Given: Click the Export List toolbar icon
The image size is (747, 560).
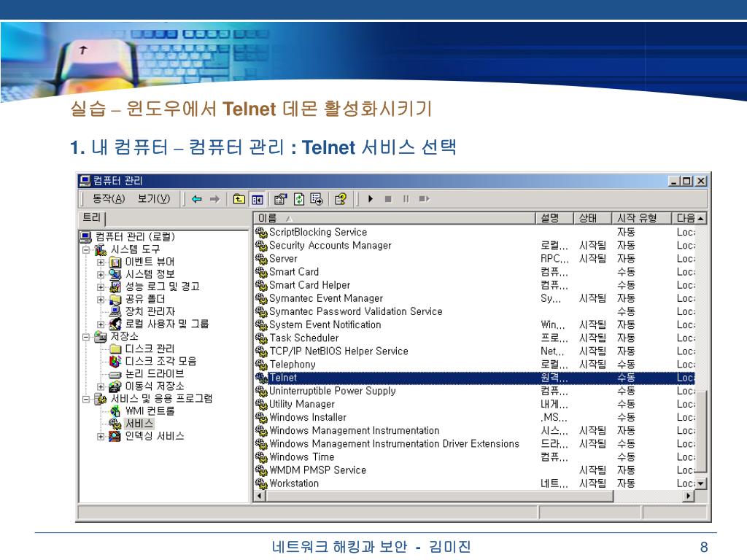Looking at the screenshot, I should click(317, 199).
